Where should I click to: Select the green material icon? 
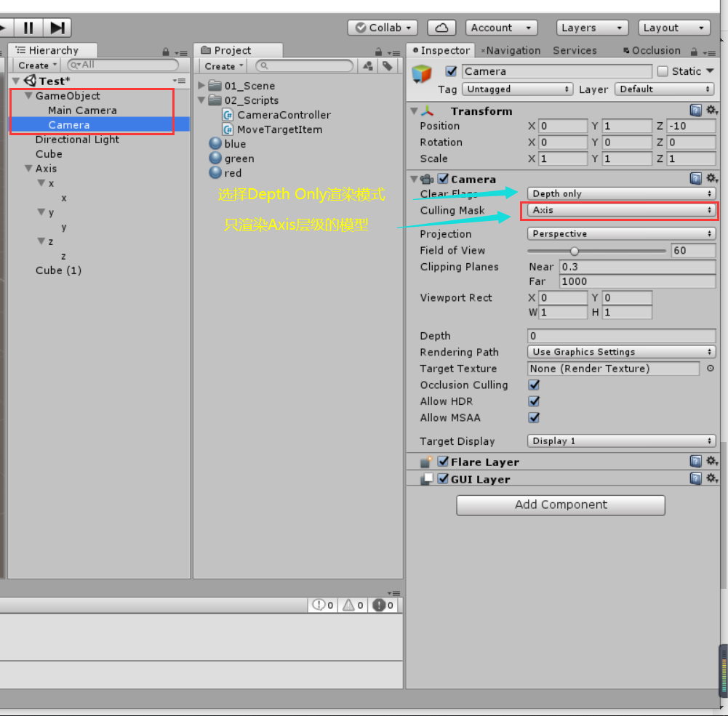(x=215, y=158)
